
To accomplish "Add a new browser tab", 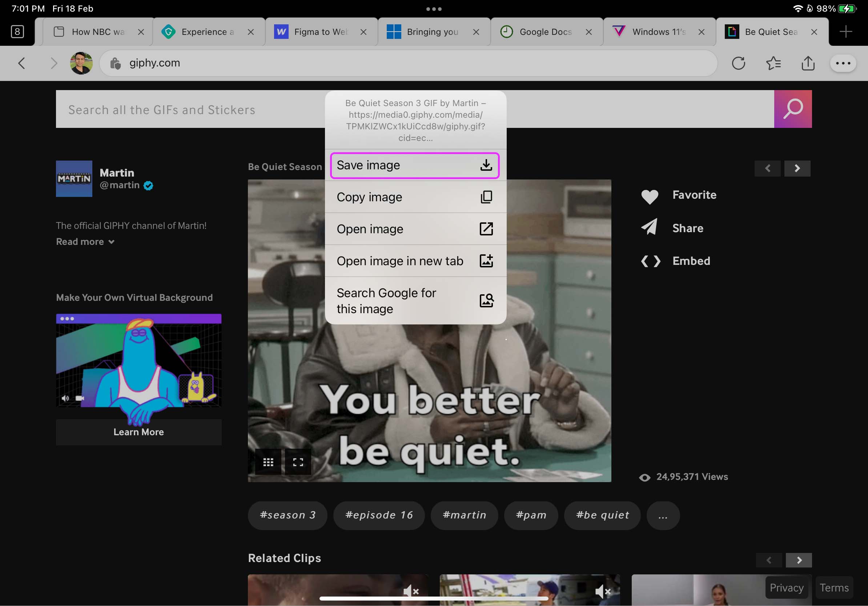I will click(846, 32).
